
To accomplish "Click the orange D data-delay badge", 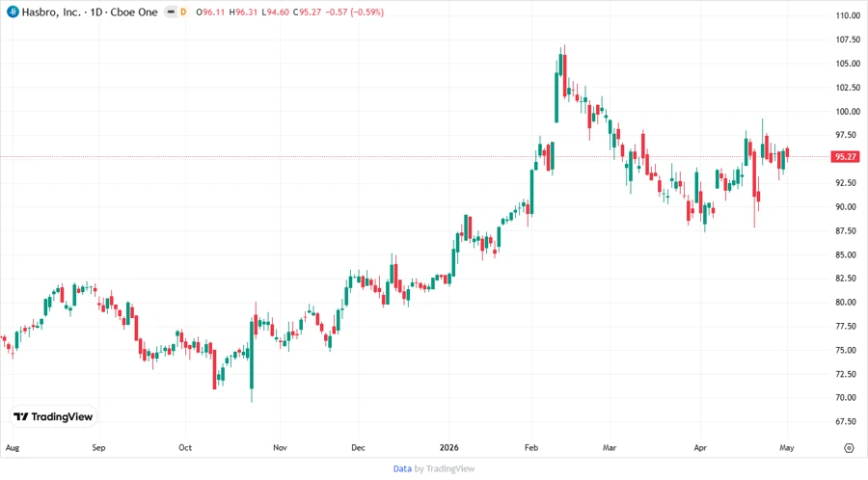I will tap(183, 12).
